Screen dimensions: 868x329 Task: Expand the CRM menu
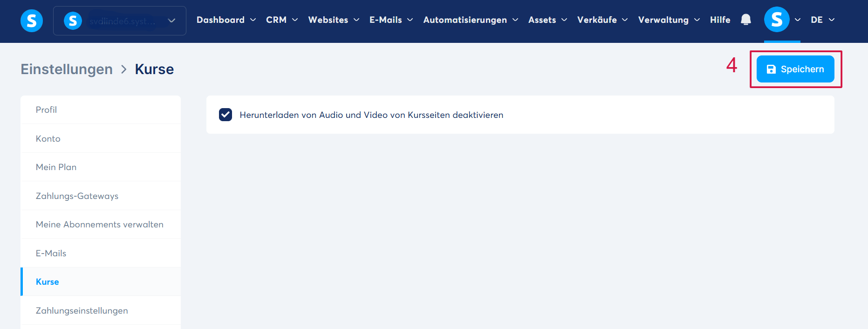click(x=282, y=20)
